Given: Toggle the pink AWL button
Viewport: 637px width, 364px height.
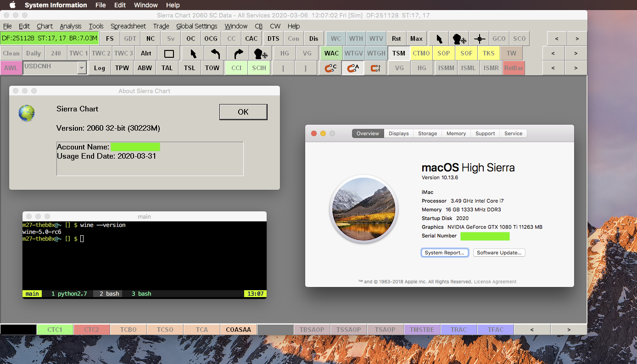Looking at the screenshot, I should coord(11,68).
